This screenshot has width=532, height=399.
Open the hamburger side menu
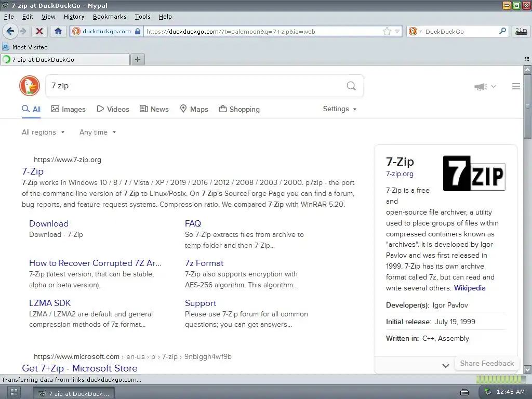coord(516,86)
